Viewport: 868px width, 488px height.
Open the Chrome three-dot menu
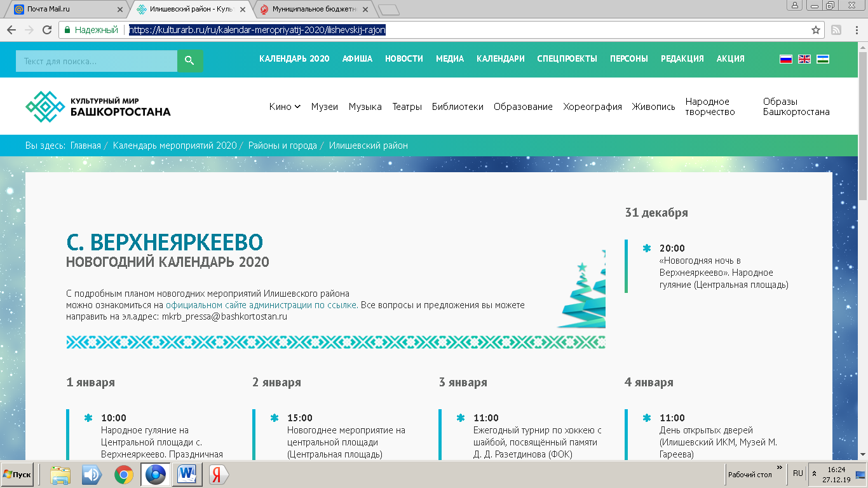point(855,30)
